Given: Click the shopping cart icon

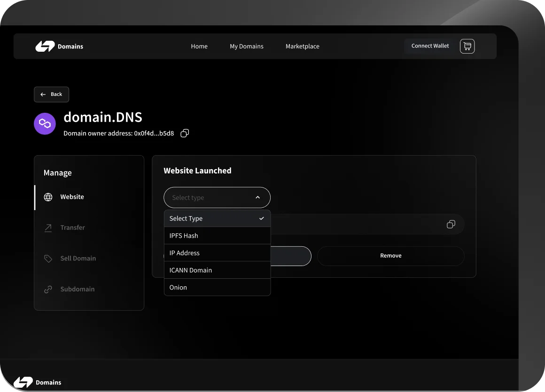Looking at the screenshot, I should pyautogui.click(x=467, y=46).
